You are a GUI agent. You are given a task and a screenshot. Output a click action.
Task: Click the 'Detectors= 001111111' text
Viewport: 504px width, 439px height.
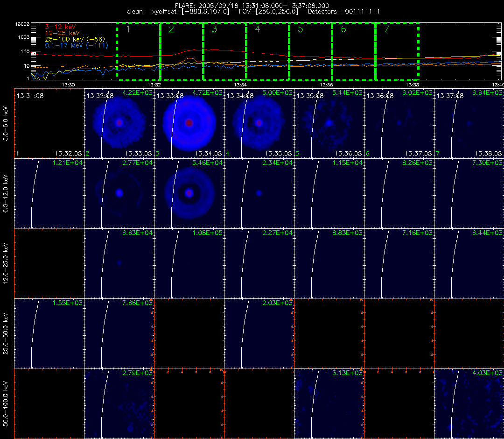(x=344, y=12)
